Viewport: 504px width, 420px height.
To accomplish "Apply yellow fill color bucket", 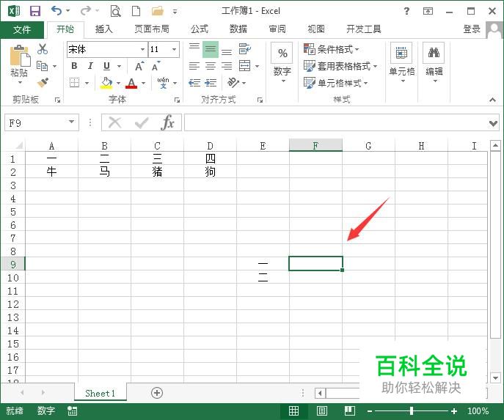I will pos(106,83).
